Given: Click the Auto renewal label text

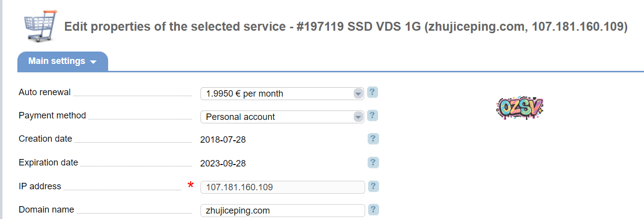Looking at the screenshot, I should (x=45, y=92).
